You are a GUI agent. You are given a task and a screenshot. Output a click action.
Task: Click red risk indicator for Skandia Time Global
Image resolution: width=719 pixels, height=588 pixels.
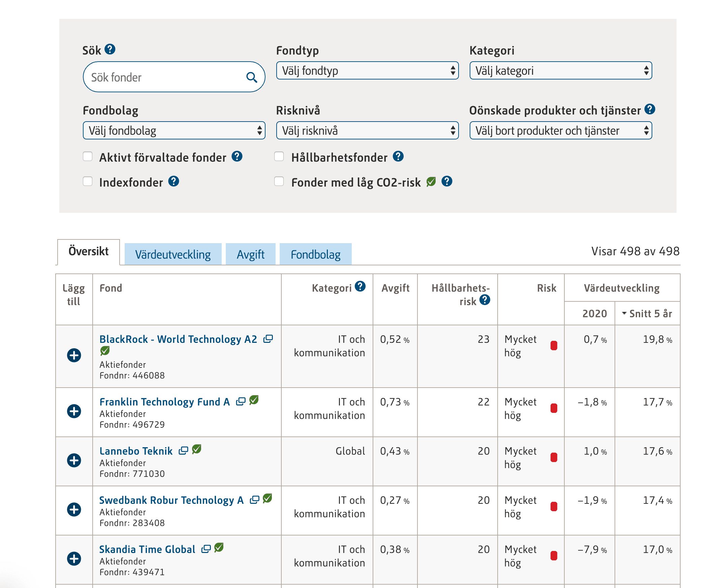click(554, 555)
